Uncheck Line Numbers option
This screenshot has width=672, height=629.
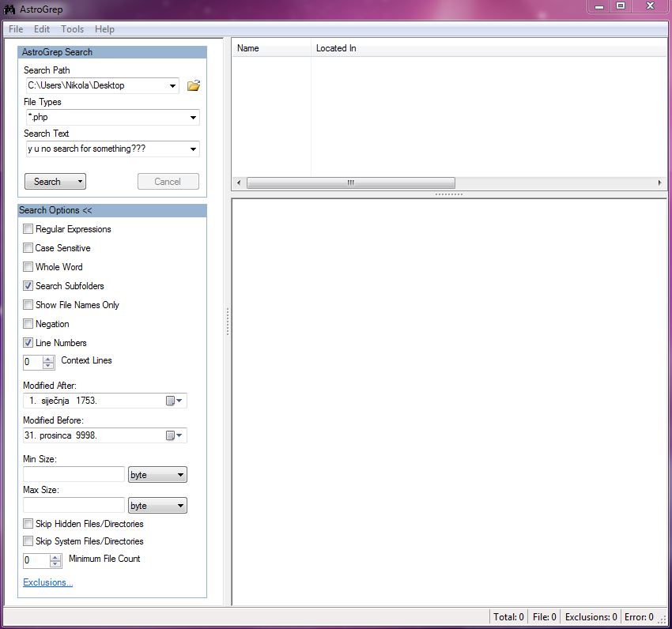pyautogui.click(x=28, y=342)
